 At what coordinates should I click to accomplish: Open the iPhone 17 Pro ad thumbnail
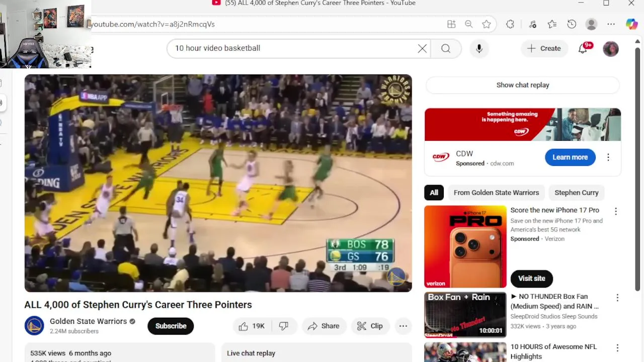pyautogui.click(x=465, y=246)
